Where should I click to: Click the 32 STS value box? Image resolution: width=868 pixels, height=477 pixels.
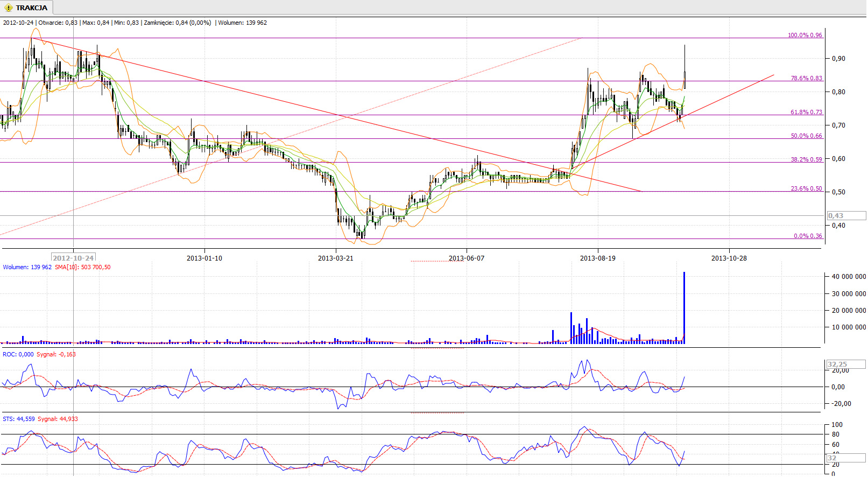click(846, 458)
